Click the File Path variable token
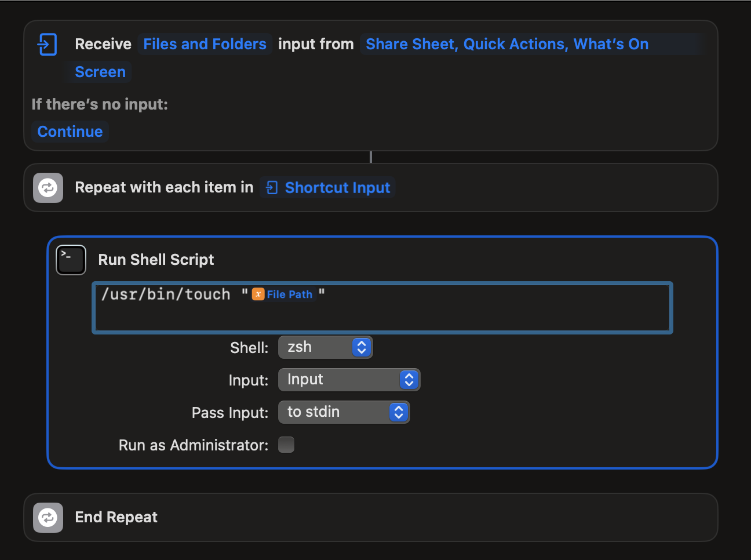Screen dimensions: 751x560 [289, 294]
